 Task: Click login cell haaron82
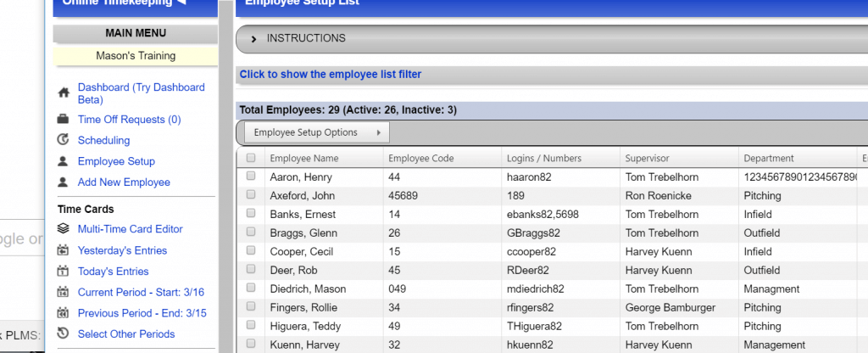(529, 177)
